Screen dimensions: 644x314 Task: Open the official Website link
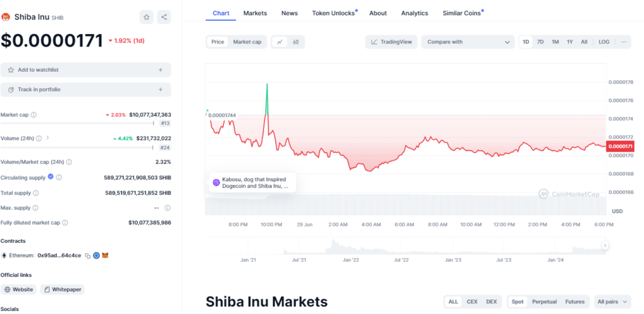click(x=18, y=289)
